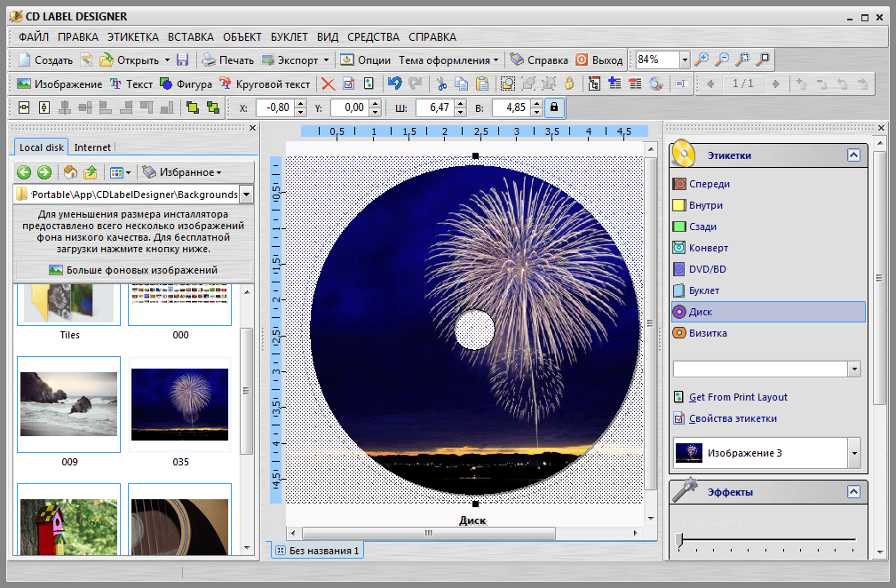Viewport: 896px width, 588px height.
Task: Click the Справка help button
Action: pos(539,60)
